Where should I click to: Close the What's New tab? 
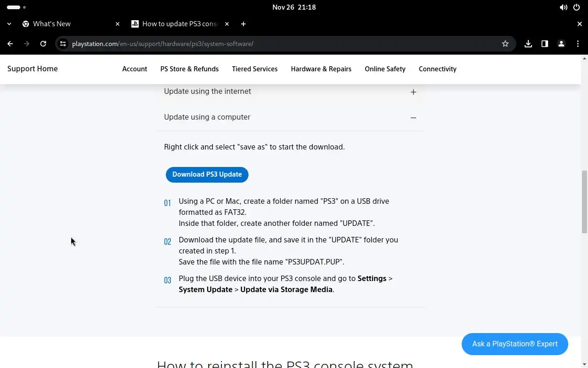(x=118, y=24)
